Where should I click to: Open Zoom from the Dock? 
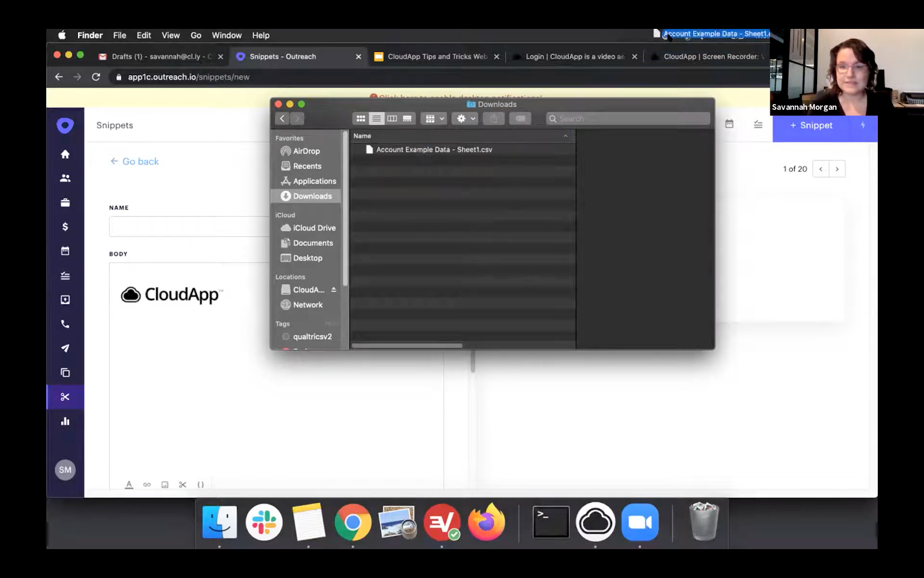640,522
